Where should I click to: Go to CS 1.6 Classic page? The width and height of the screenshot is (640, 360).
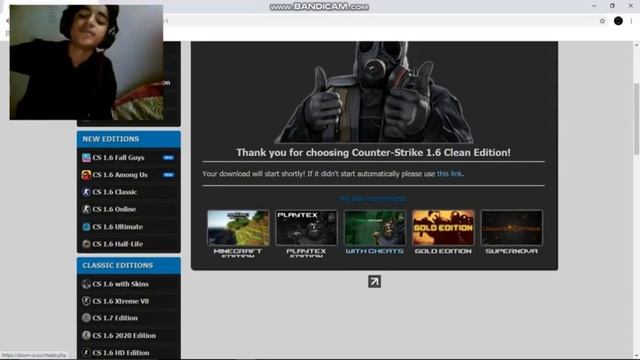point(115,192)
